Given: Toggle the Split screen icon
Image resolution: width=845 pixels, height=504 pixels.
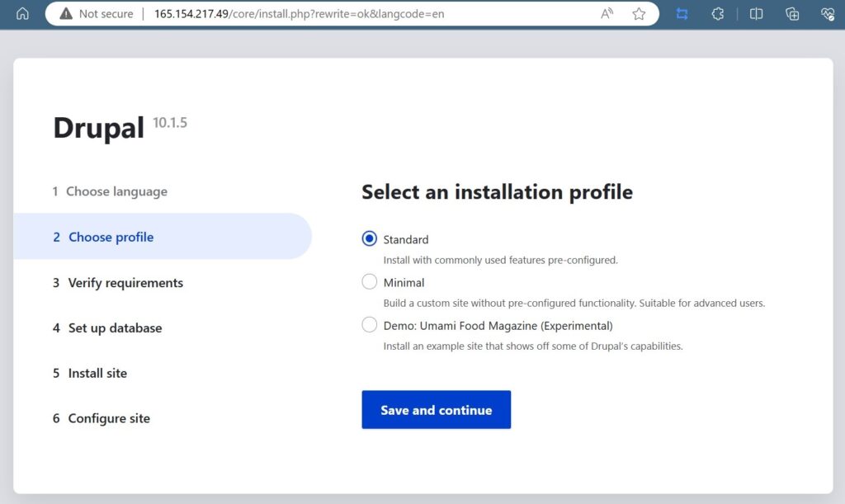Looking at the screenshot, I should 756,14.
